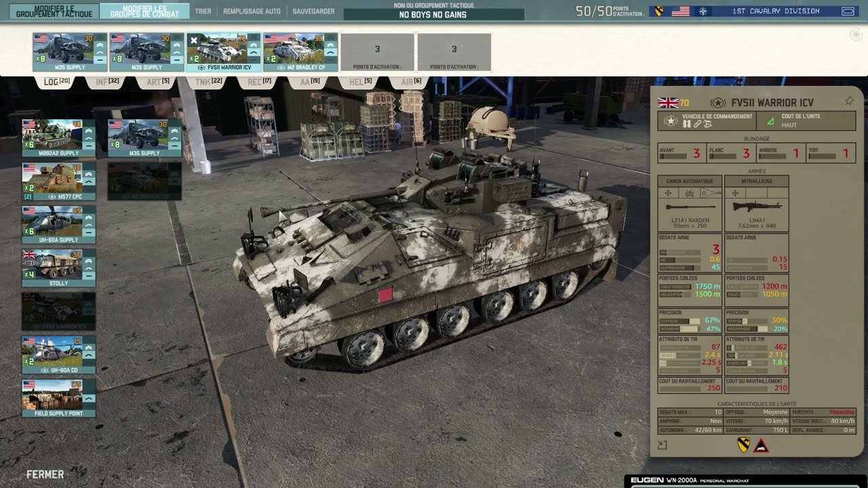Click the green triangle cost icon
The image size is (868, 488).
pyautogui.click(x=770, y=121)
